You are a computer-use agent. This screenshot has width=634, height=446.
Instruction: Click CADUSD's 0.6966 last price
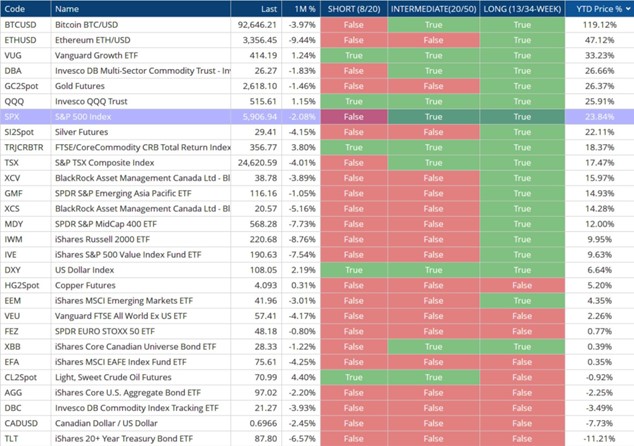coord(256,424)
